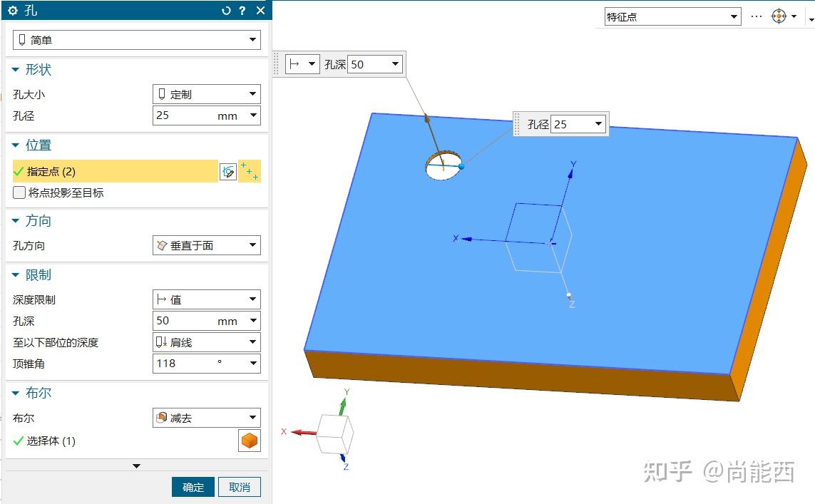Collapse the 形状 section

16,70
